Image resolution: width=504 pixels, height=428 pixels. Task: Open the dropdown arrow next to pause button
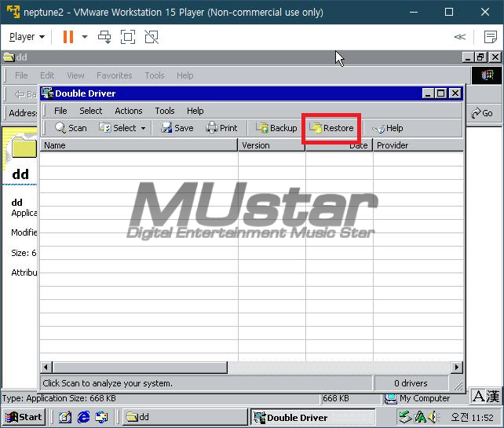click(x=85, y=37)
